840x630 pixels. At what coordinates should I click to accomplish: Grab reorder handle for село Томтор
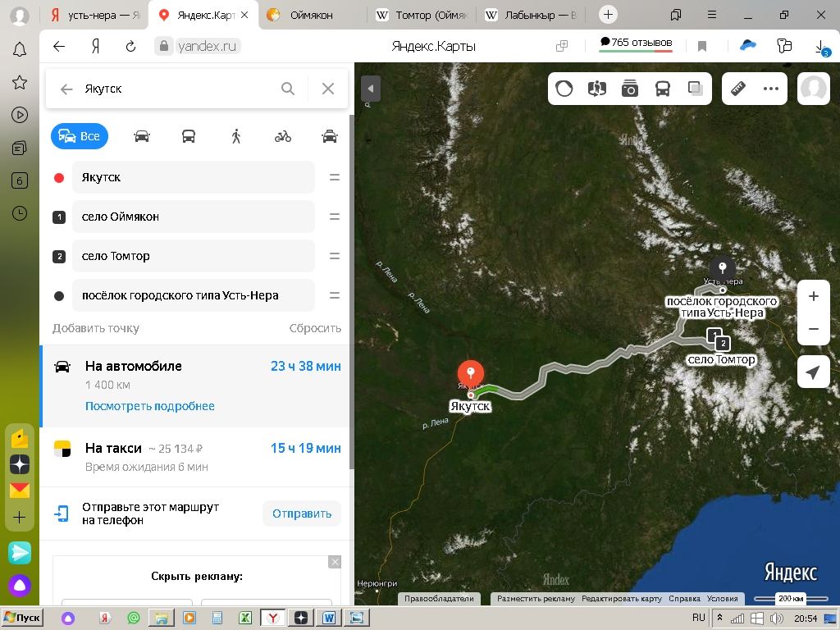click(335, 256)
